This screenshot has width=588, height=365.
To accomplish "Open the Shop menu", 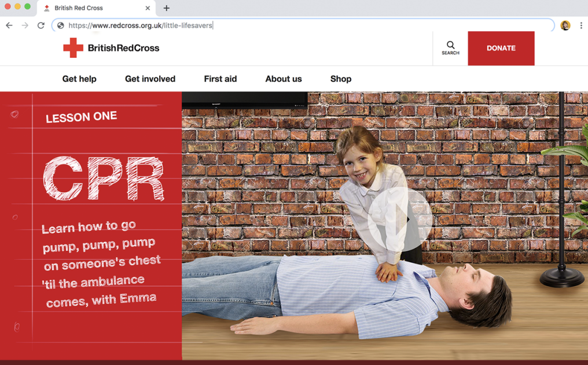I will (341, 79).
